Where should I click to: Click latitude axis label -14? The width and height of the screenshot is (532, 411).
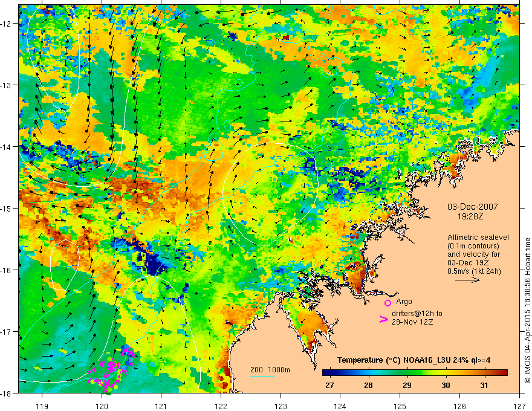[x=6, y=146]
